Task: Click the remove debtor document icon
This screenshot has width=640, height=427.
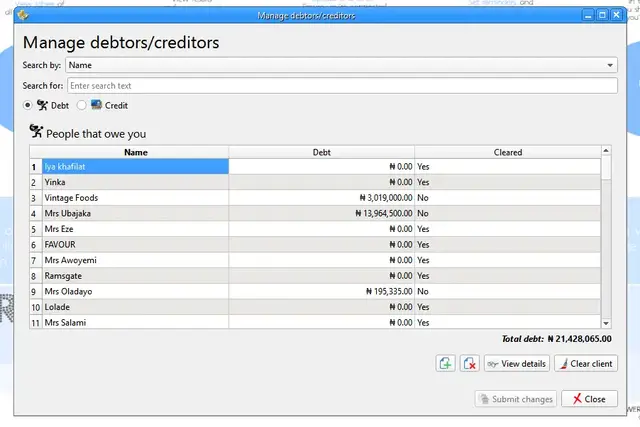Action: click(469, 363)
